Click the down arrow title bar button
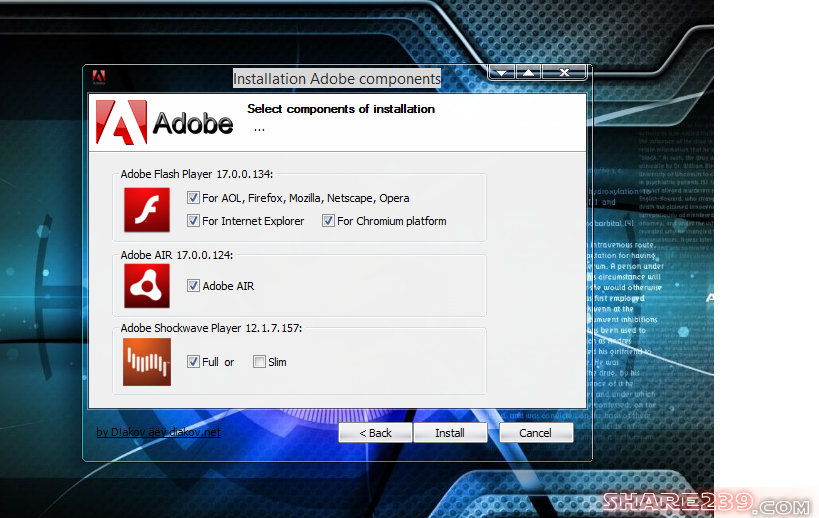Viewport: 819px width, 518px height. pos(501,73)
